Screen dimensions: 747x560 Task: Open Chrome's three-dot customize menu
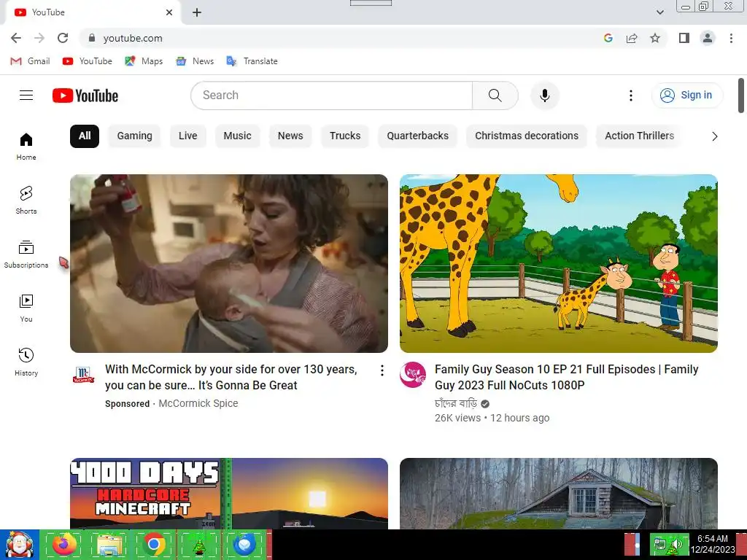click(731, 38)
